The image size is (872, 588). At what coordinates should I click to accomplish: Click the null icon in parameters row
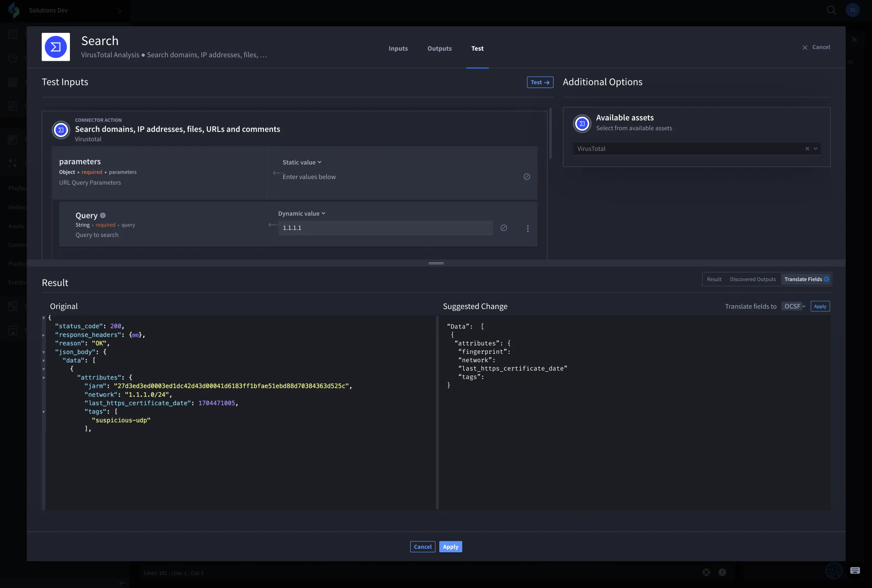click(527, 177)
